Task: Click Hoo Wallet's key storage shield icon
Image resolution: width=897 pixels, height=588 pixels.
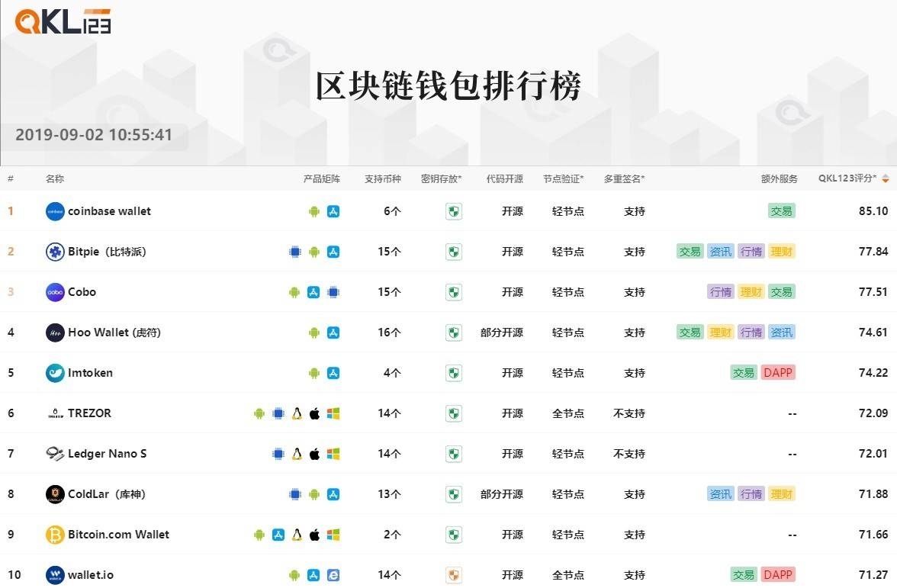Action: (x=454, y=333)
